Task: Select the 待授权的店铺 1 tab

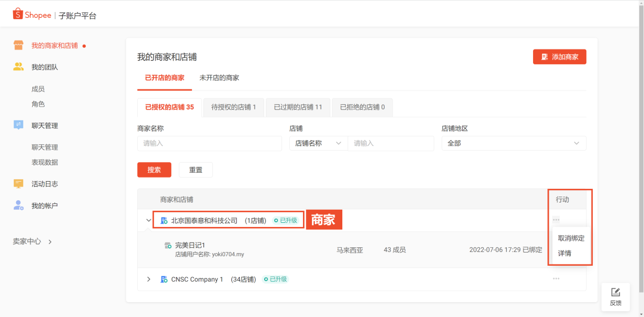Action: click(233, 107)
